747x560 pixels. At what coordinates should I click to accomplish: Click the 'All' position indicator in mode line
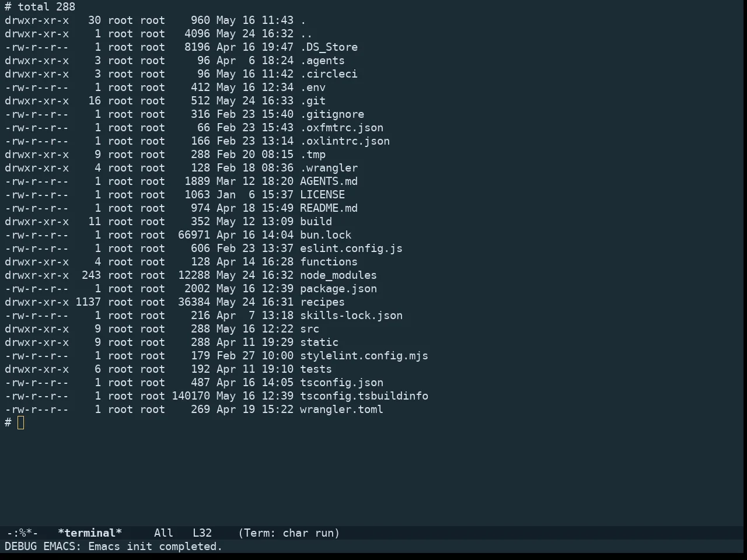pos(163,533)
